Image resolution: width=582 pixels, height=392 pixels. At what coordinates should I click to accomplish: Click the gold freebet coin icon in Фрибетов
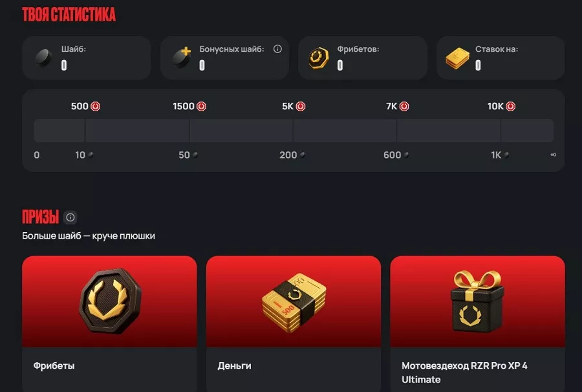pyautogui.click(x=318, y=58)
